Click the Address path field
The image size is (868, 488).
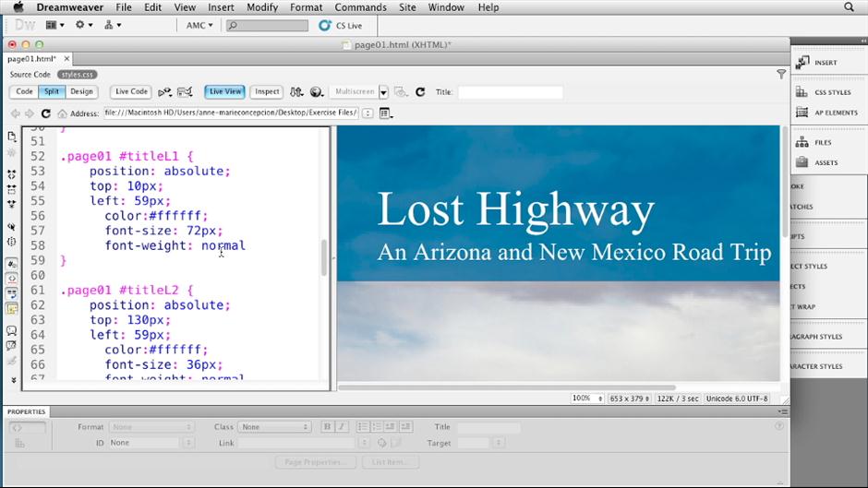click(231, 113)
